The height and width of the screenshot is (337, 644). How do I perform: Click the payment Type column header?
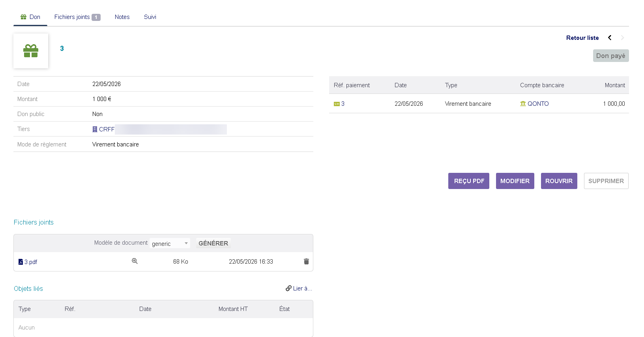[451, 85]
